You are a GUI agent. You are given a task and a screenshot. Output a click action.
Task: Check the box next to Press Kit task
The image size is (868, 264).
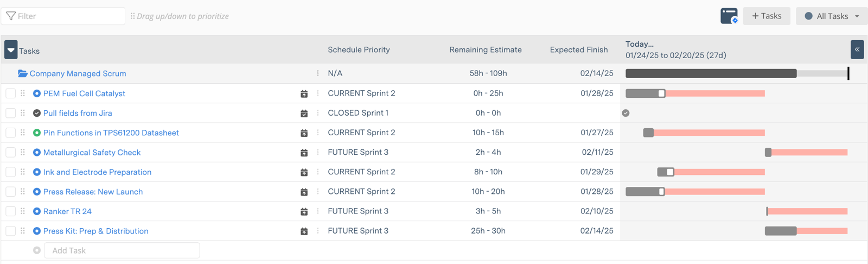(x=11, y=231)
